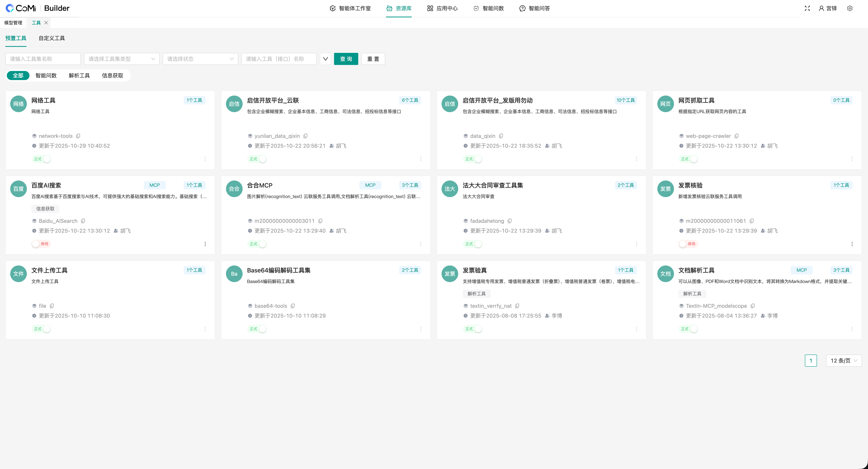Image resolution: width=868 pixels, height=469 pixels.
Task: Open more options for 网络工具 card
Action: coord(205,159)
